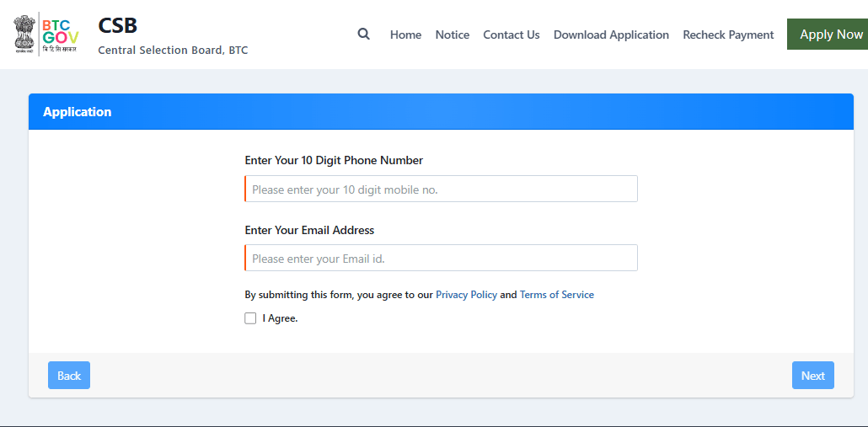The image size is (868, 427).
Task: Open the Notice menu item
Action: (x=453, y=35)
